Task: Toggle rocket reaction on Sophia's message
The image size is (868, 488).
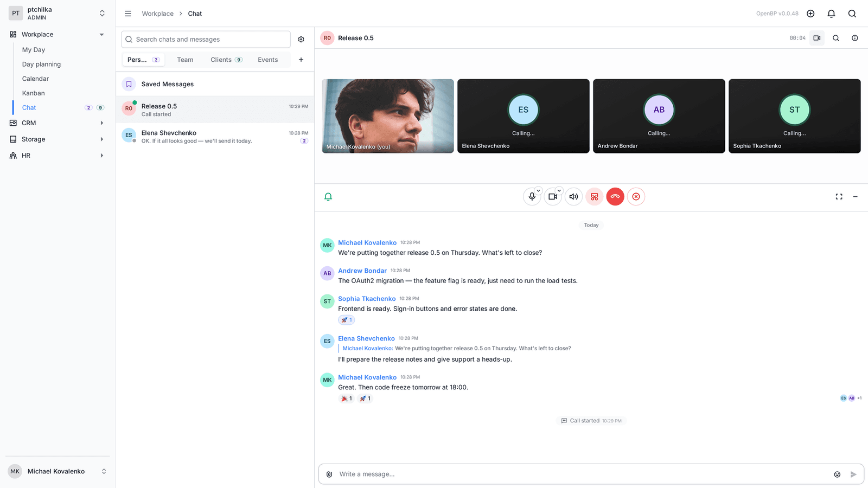Action: (x=347, y=320)
